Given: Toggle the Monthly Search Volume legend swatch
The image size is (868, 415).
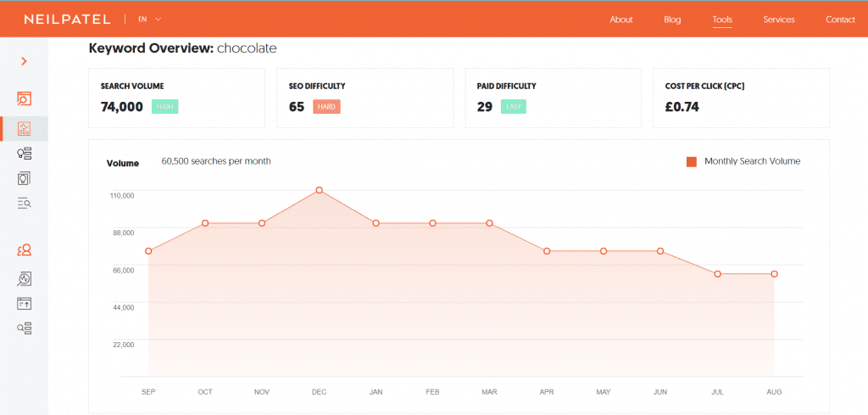Looking at the screenshot, I should point(691,161).
